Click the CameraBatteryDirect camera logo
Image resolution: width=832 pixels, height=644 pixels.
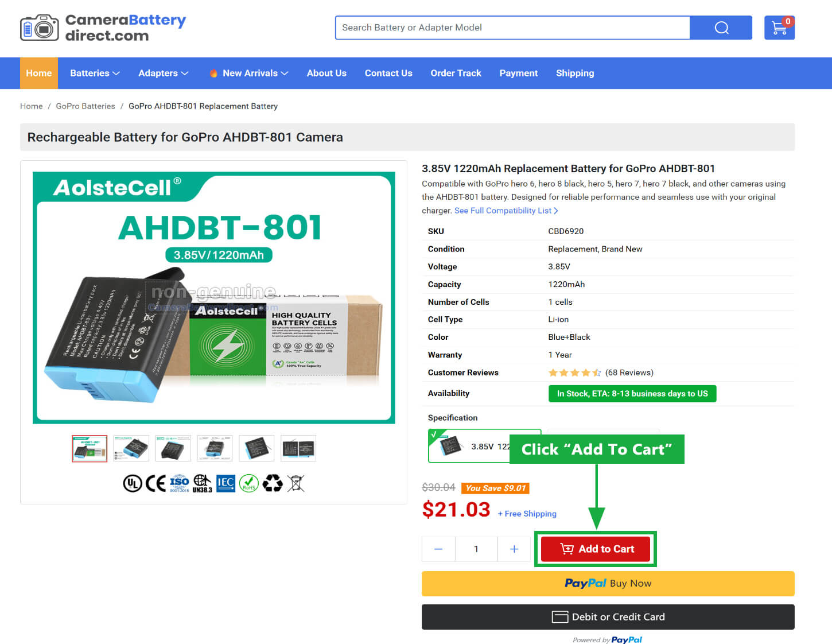click(39, 28)
